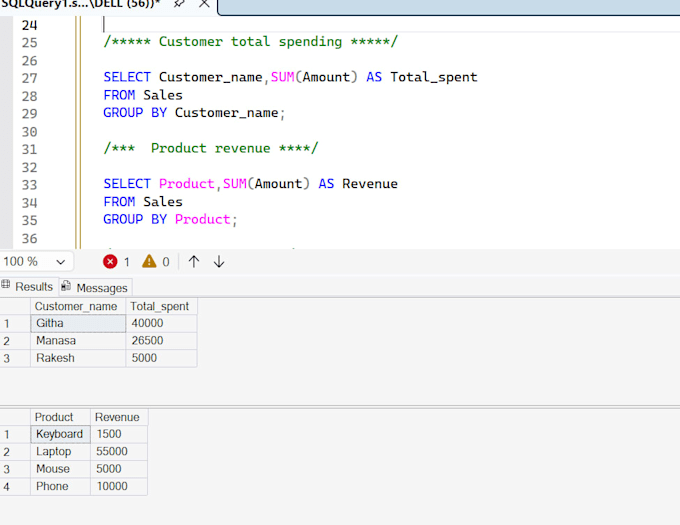The image size is (680, 525).
Task: Select the 1500 revenue cell
Action: coord(119,434)
